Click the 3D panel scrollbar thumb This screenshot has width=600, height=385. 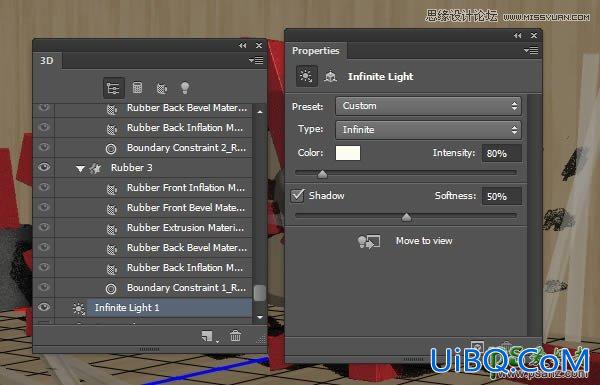tap(259, 293)
